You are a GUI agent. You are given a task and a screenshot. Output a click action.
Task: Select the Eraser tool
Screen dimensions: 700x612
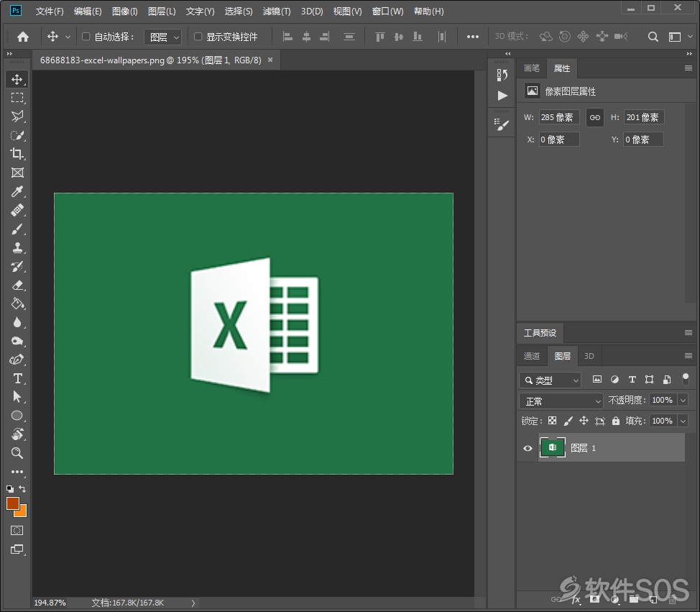pos(17,285)
